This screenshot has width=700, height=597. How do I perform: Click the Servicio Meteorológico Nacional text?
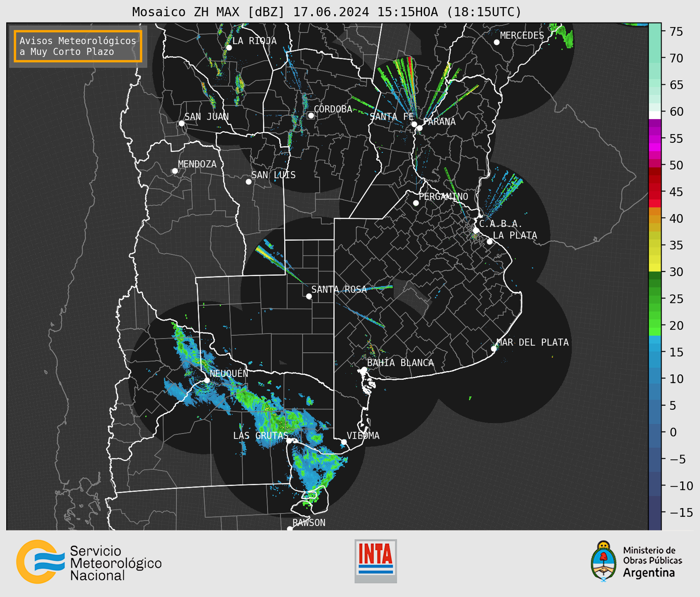coord(116,563)
